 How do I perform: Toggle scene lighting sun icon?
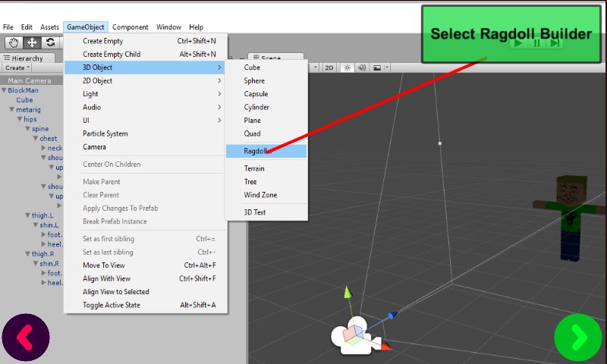click(347, 67)
